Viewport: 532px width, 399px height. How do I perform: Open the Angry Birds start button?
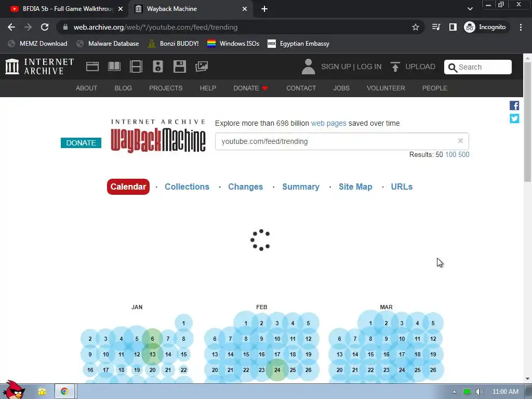14,390
